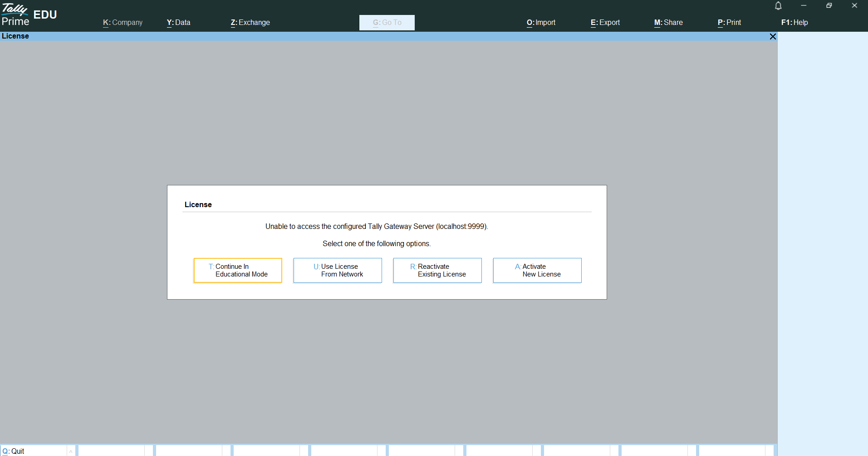The width and height of the screenshot is (868, 456).
Task: Open F1: Help menu
Action: click(x=794, y=23)
